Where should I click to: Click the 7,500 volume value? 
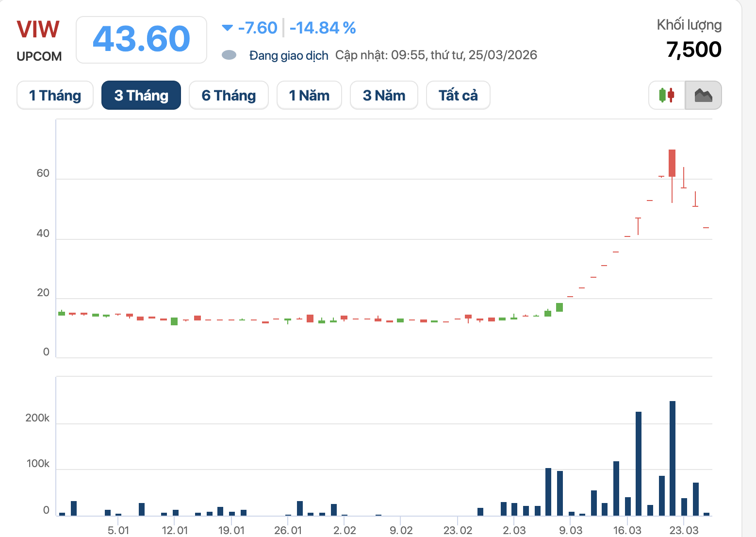[693, 50]
